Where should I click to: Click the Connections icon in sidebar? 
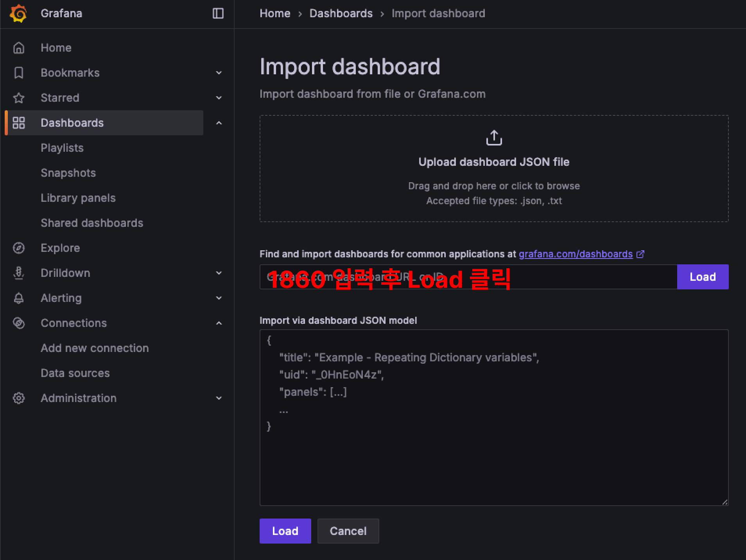[x=19, y=323]
